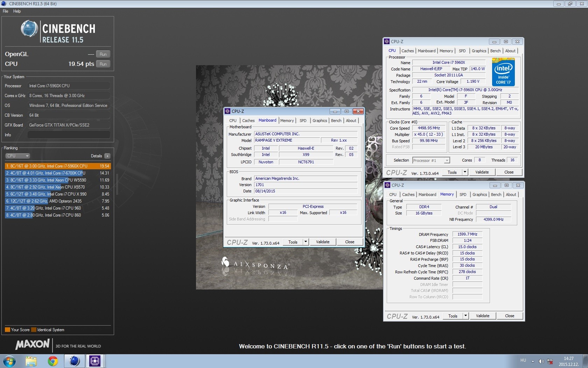Open SPD tab in top CPU-Z processor window
This screenshot has height=368, width=588.
coord(462,51)
